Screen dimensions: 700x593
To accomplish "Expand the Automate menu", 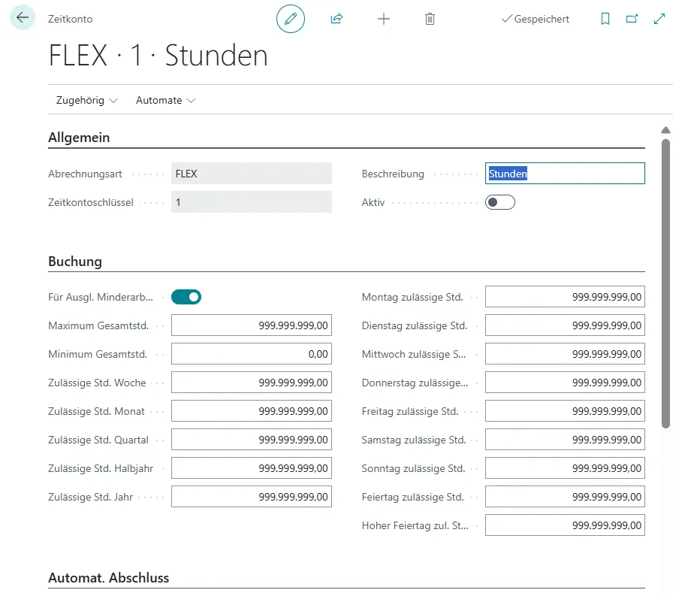I will (165, 100).
